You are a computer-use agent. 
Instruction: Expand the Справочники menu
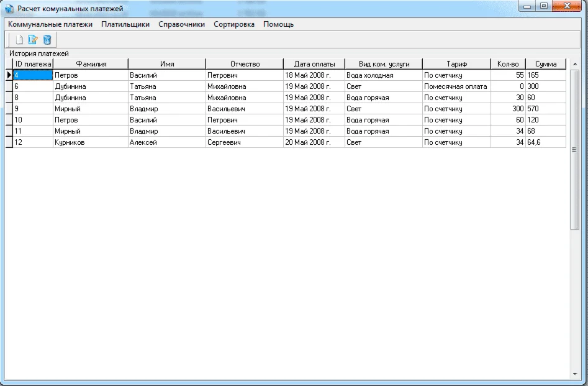tap(182, 24)
